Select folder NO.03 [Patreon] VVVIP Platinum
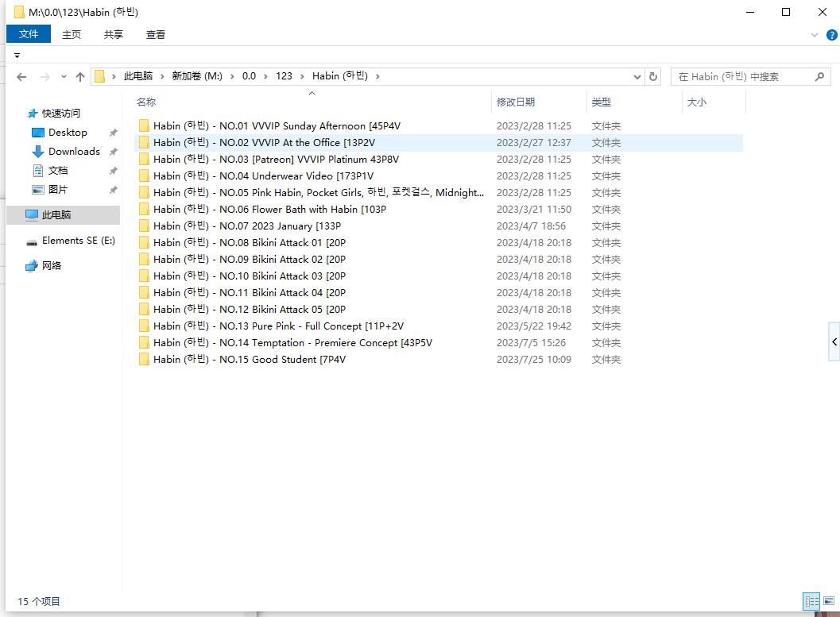This screenshot has width=840, height=617. [438, 159]
